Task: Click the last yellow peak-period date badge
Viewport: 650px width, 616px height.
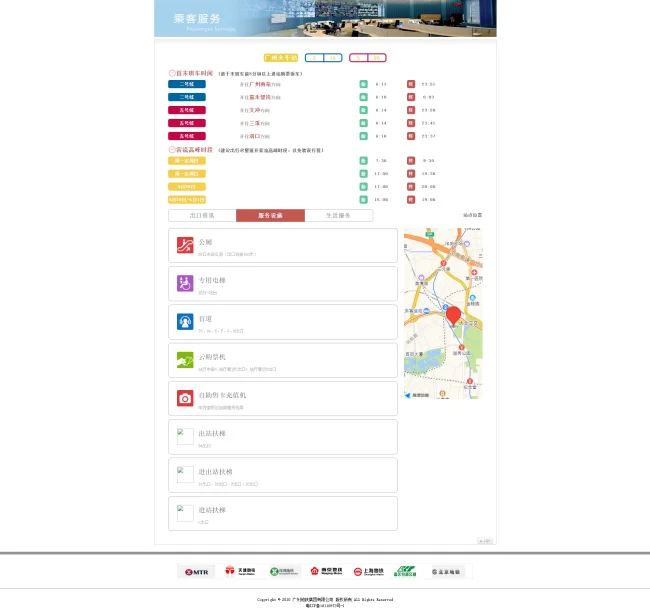Action: [x=187, y=200]
